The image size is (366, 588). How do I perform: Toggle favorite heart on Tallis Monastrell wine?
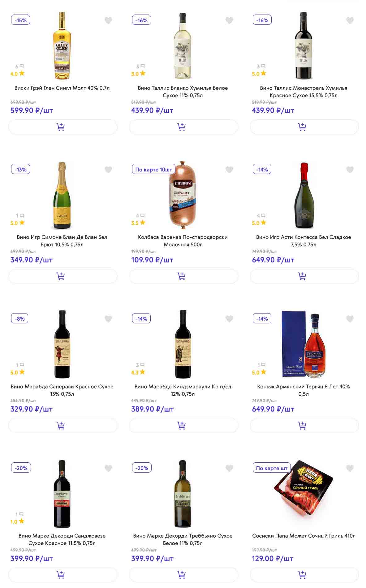click(x=350, y=21)
